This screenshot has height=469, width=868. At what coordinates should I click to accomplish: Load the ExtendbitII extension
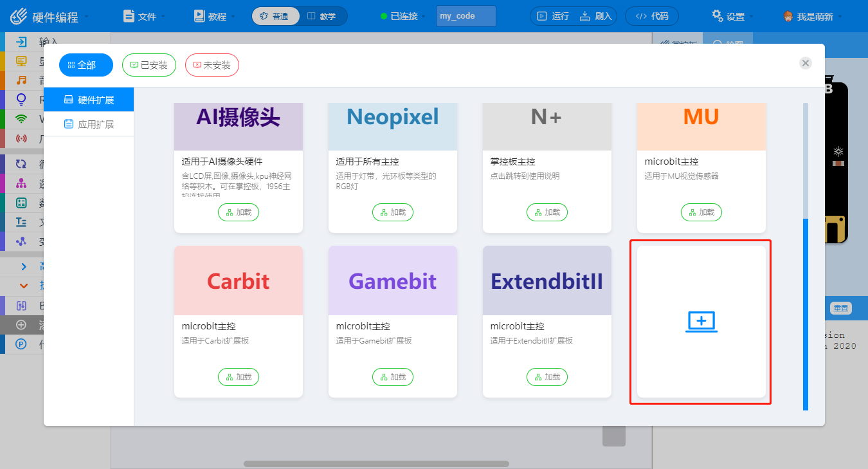[547, 377]
